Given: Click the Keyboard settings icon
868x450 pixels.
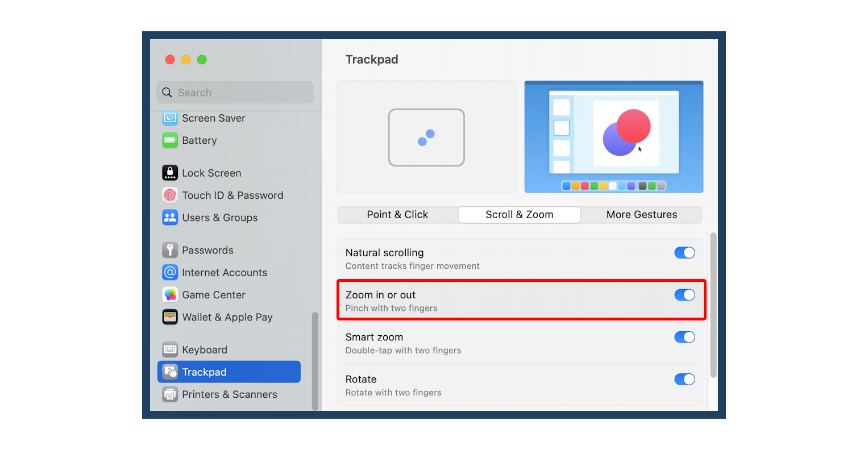Looking at the screenshot, I should 170,349.
